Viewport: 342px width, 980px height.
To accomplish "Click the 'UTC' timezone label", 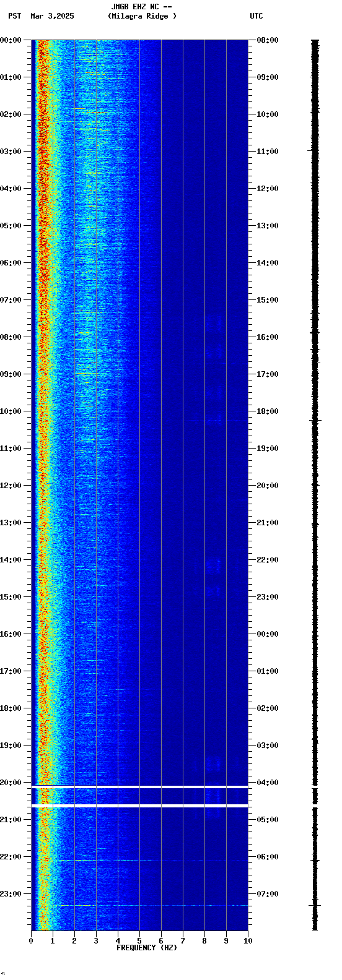I will [x=256, y=16].
